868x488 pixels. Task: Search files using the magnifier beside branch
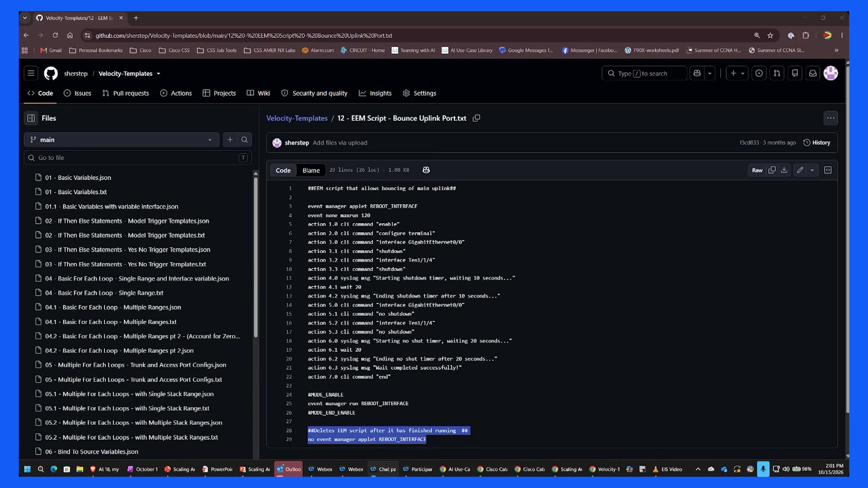245,140
